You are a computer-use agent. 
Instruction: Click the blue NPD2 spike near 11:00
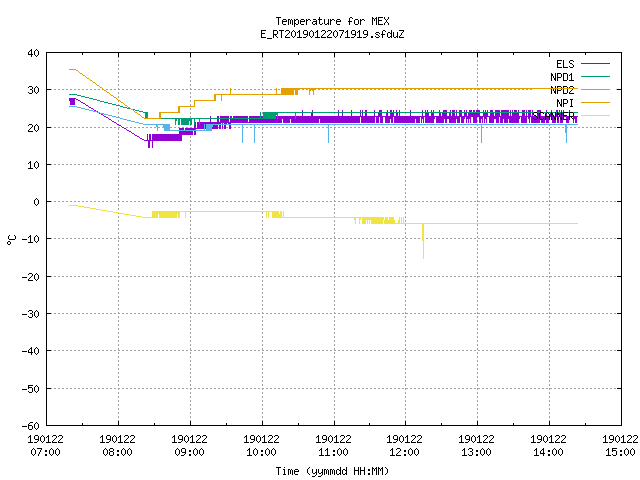[329, 134]
